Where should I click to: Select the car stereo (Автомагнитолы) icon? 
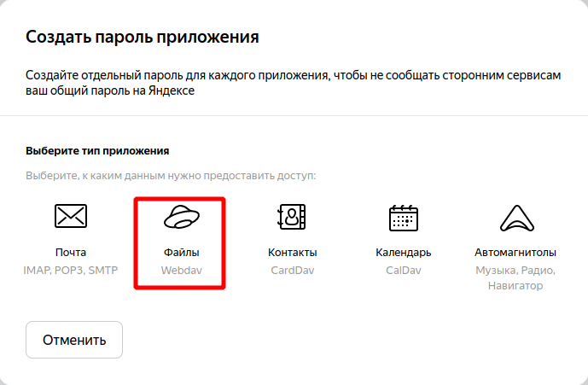coord(515,218)
